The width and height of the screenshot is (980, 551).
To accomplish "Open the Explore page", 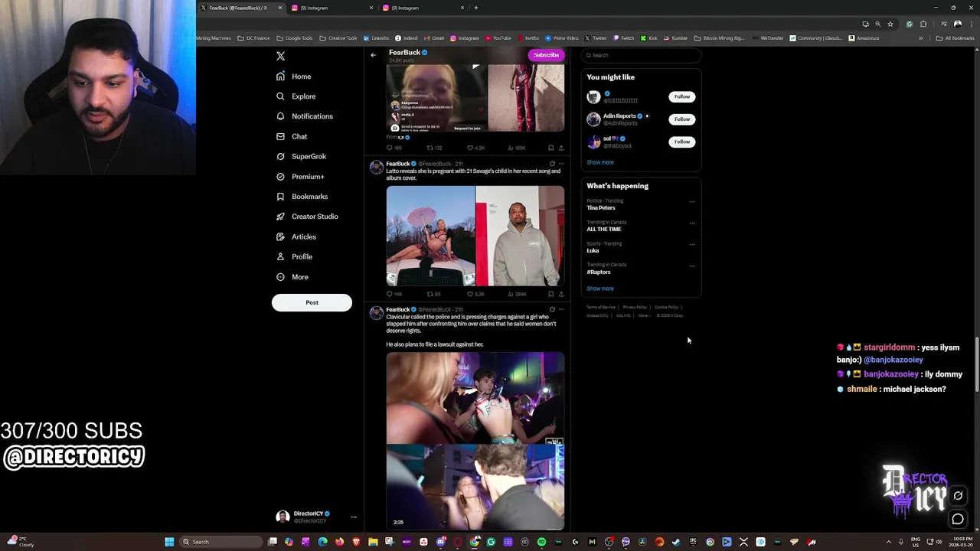I will [296, 96].
